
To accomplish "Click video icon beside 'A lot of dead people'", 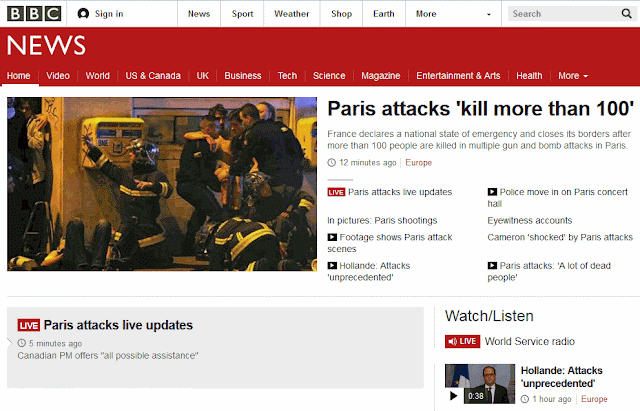I will (x=492, y=266).
